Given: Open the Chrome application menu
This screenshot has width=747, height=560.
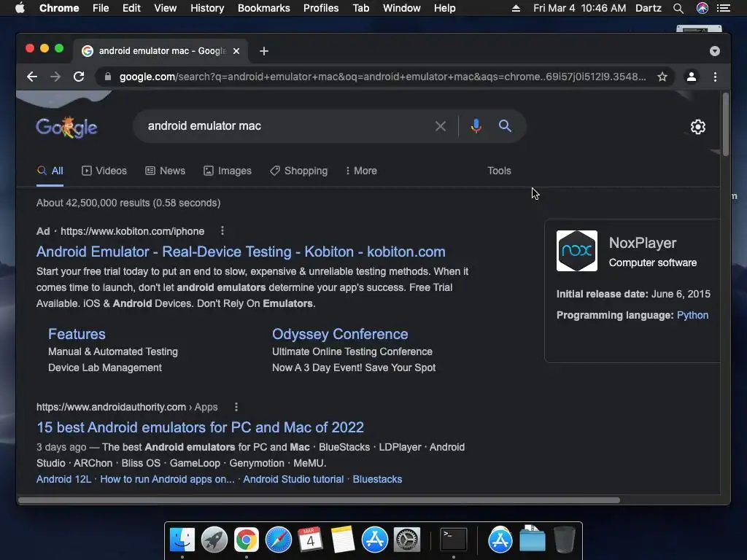Looking at the screenshot, I should point(59,8).
